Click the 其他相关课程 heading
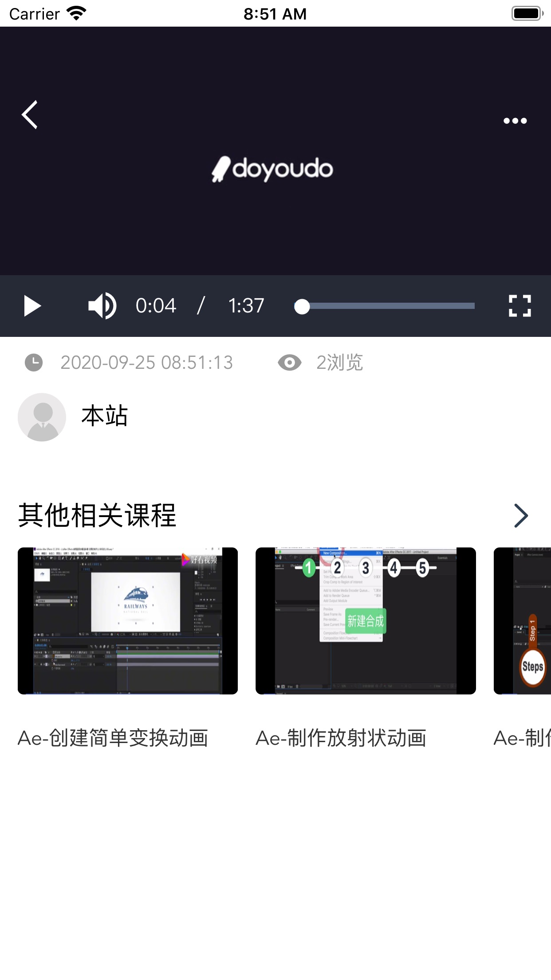This screenshot has height=980, width=551. click(97, 516)
